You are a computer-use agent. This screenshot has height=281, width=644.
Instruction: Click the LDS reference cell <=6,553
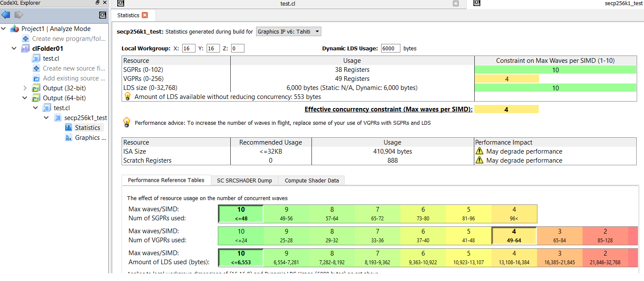click(x=241, y=257)
